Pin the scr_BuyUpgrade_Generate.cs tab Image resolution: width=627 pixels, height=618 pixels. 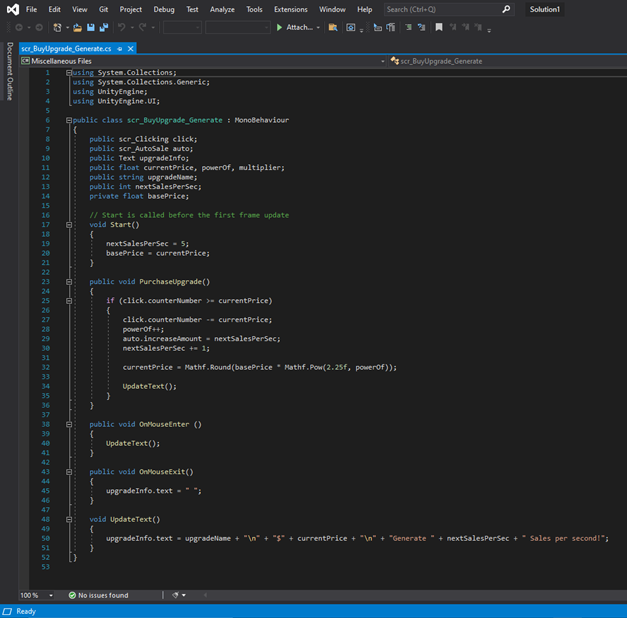[x=120, y=48]
